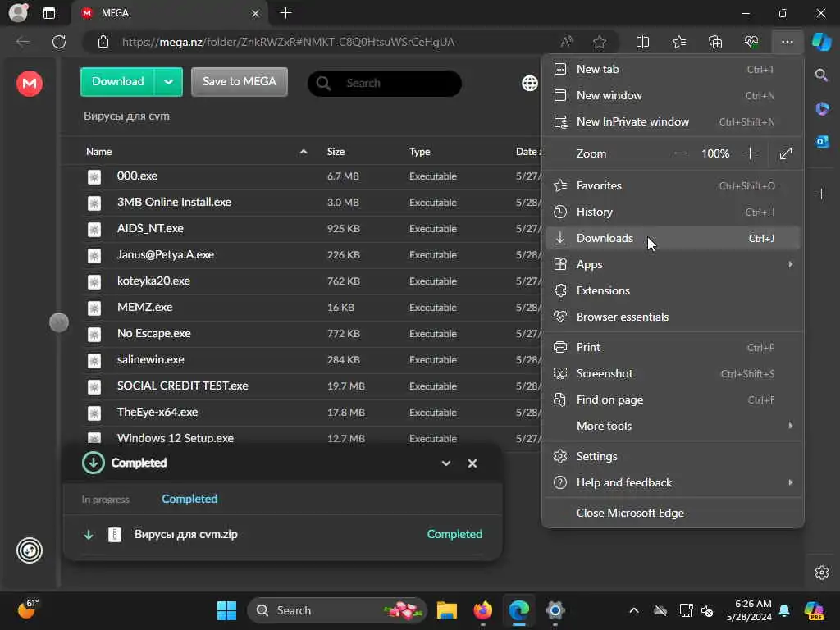Switch to In progress tab
Viewport: 840px width, 630px height.
click(x=106, y=500)
